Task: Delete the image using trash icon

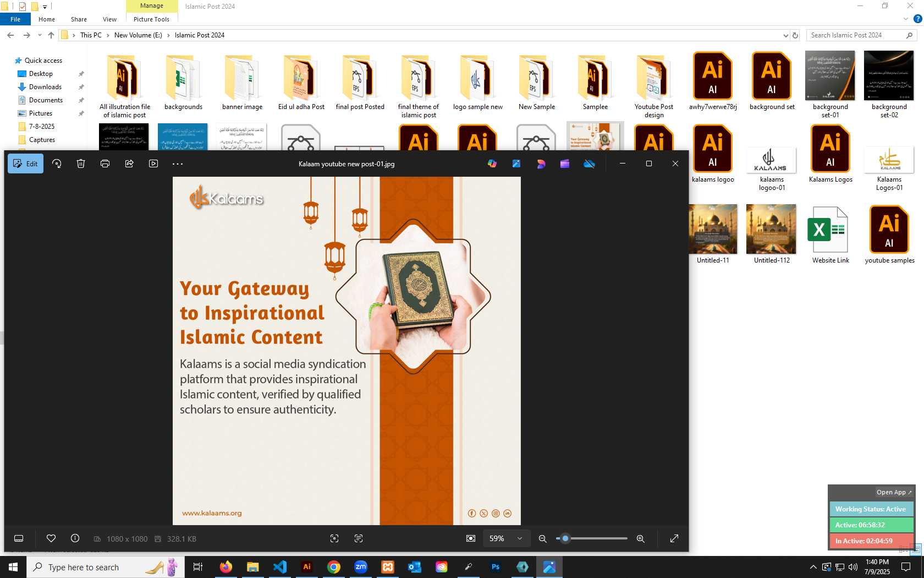Action: (81, 163)
